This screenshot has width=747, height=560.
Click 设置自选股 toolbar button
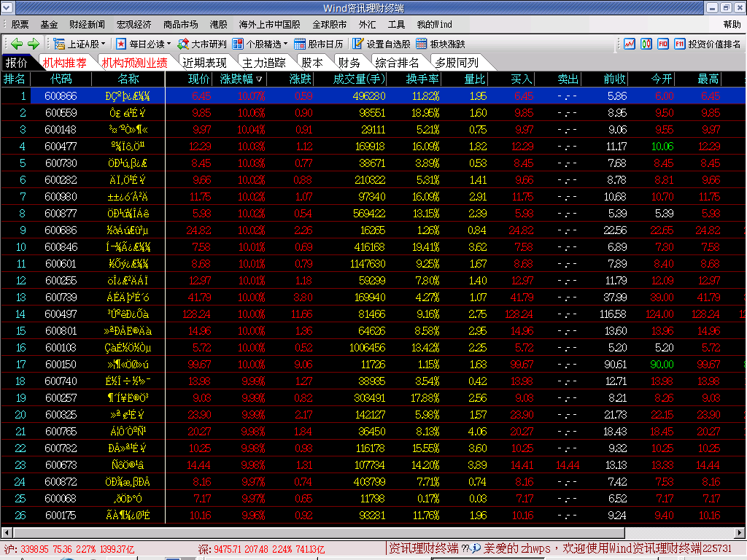point(381,44)
